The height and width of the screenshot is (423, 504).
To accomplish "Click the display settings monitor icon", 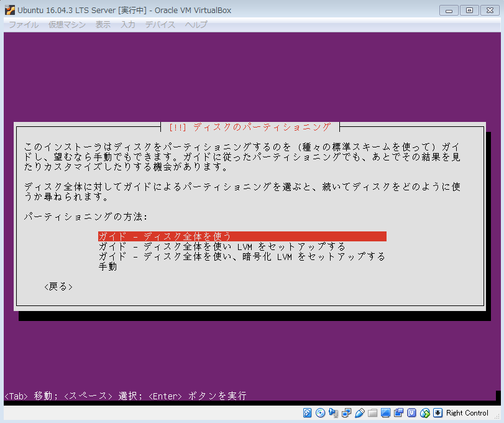I will pyautogui.click(x=386, y=413).
